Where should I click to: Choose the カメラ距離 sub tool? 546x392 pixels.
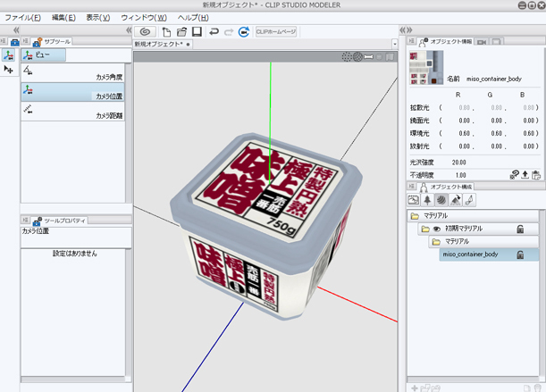point(72,112)
